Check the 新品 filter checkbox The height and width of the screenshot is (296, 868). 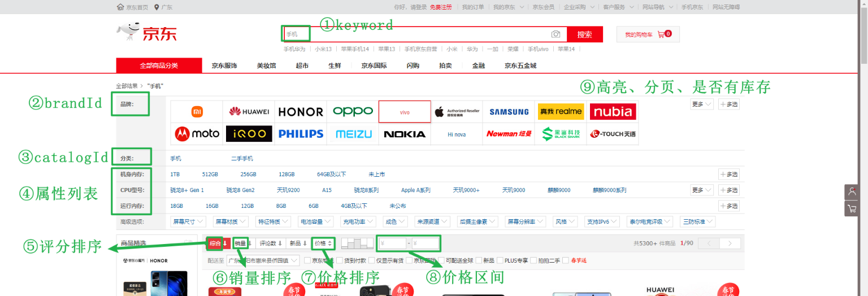tap(479, 260)
